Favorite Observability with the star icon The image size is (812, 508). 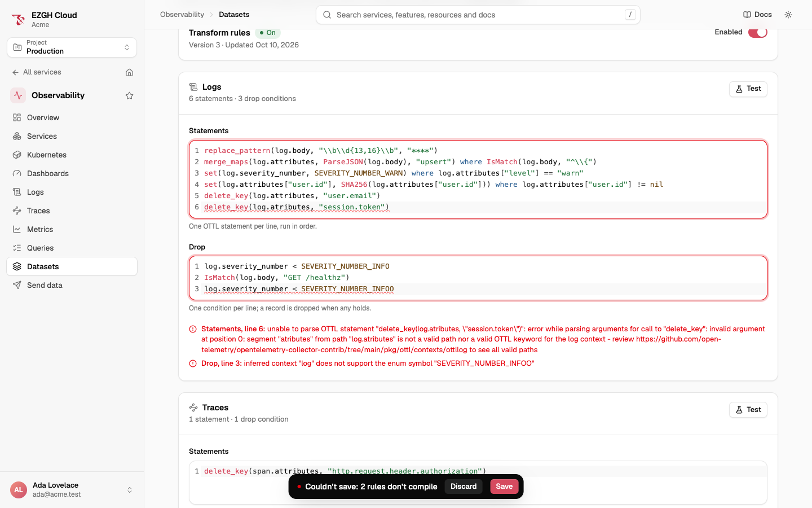click(x=129, y=95)
